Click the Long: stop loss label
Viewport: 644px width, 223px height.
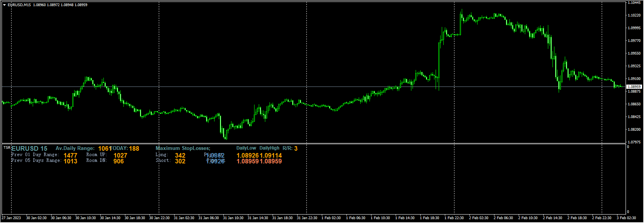(162, 155)
